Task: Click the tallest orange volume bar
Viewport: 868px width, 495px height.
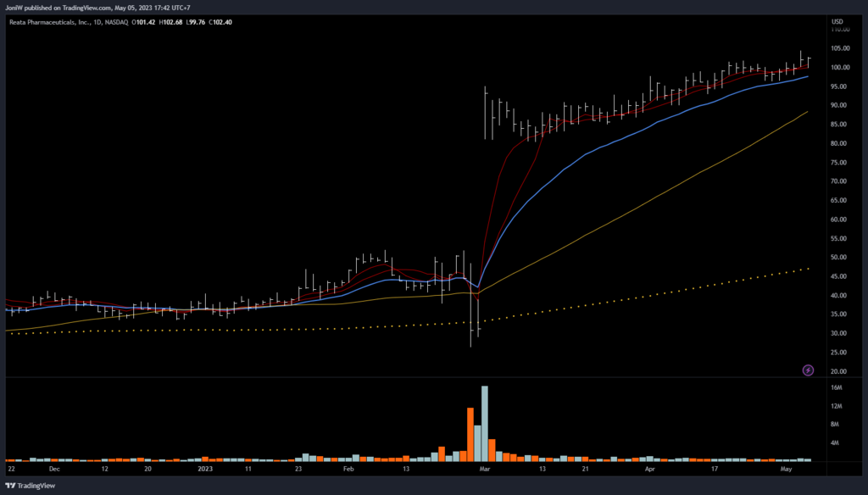Action: [470, 434]
